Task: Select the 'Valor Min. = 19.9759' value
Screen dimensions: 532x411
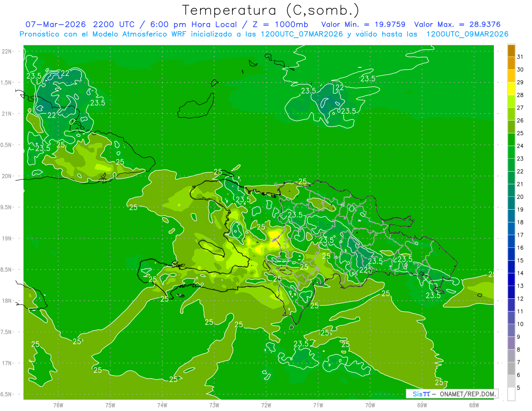Action: (364, 24)
